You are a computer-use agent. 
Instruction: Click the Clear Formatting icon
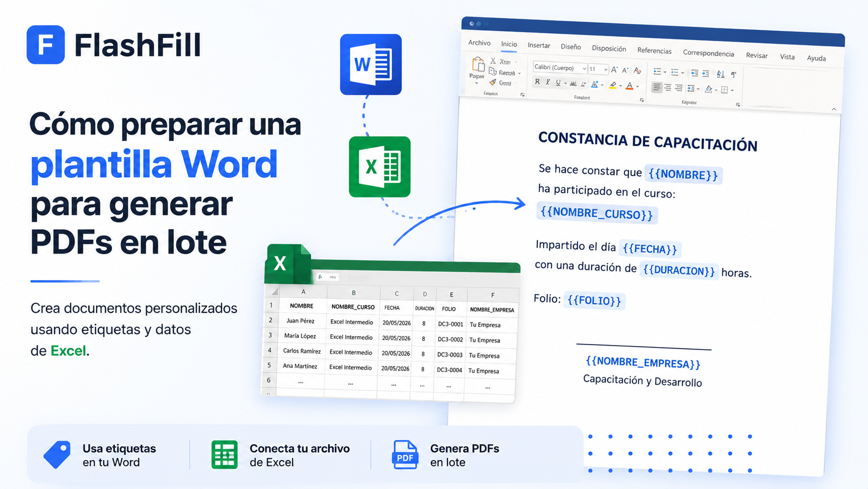click(x=638, y=71)
